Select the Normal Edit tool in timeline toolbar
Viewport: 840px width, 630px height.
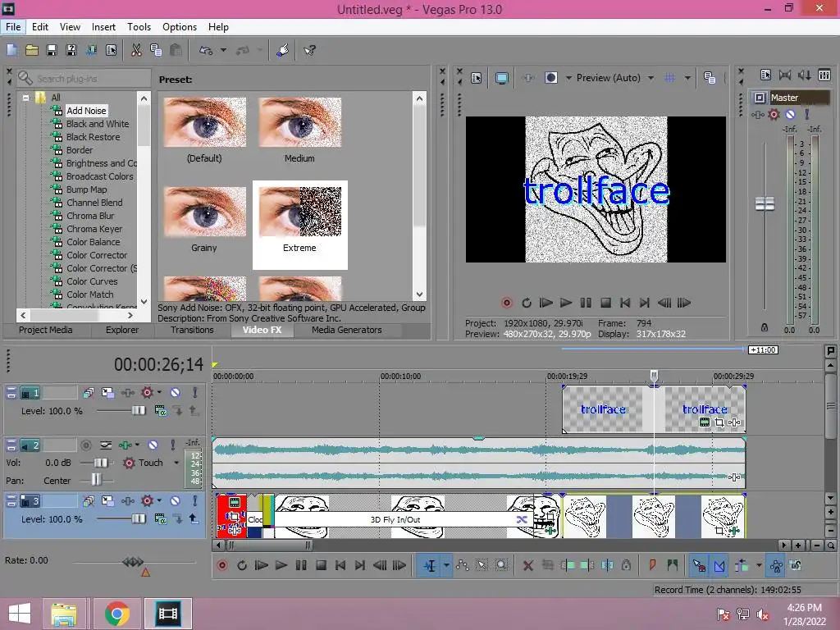click(x=430, y=565)
